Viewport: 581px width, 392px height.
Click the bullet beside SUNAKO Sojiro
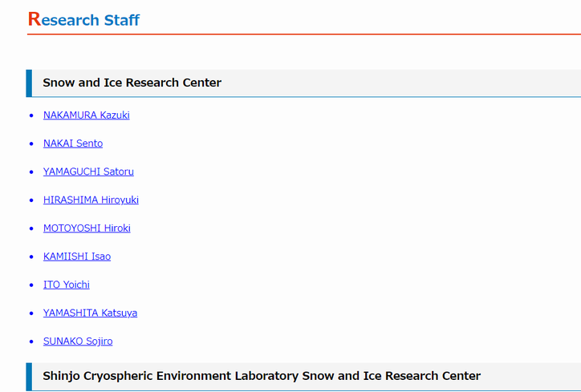click(31, 341)
